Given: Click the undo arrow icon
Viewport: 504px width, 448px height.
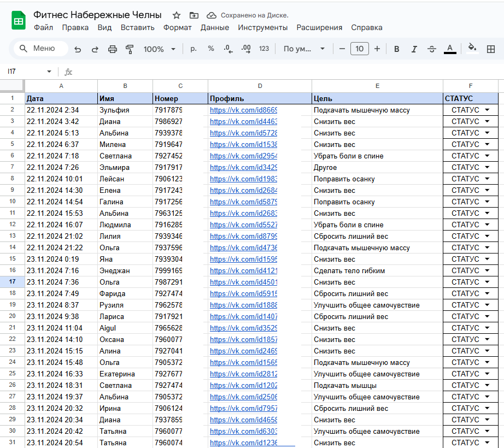Looking at the screenshot, I should pos(78,49).
